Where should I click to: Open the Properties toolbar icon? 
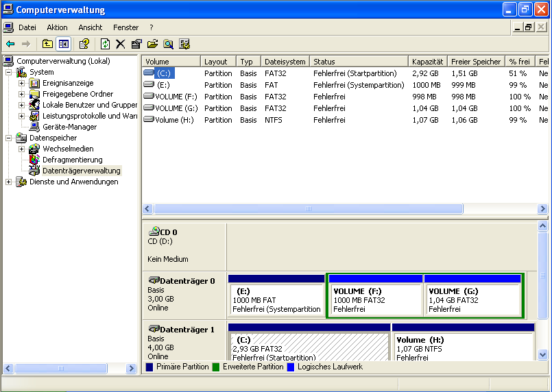point(136,44)
